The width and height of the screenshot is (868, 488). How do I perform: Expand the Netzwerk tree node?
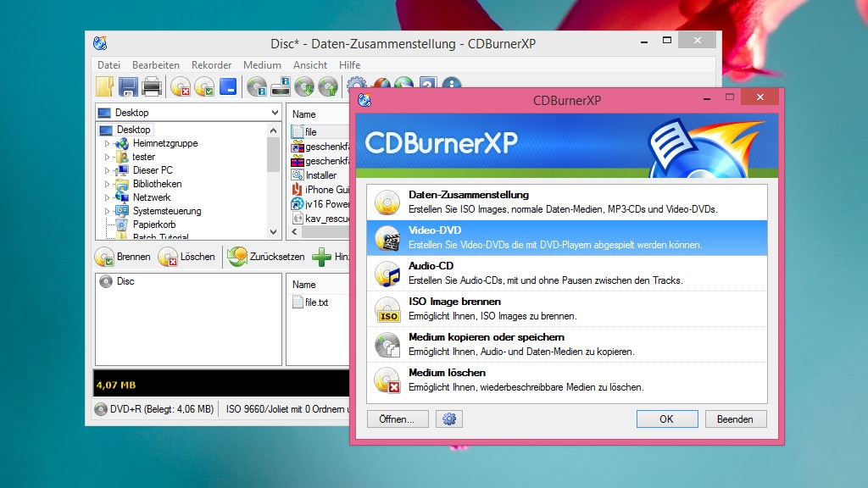(x=107, y=197)
